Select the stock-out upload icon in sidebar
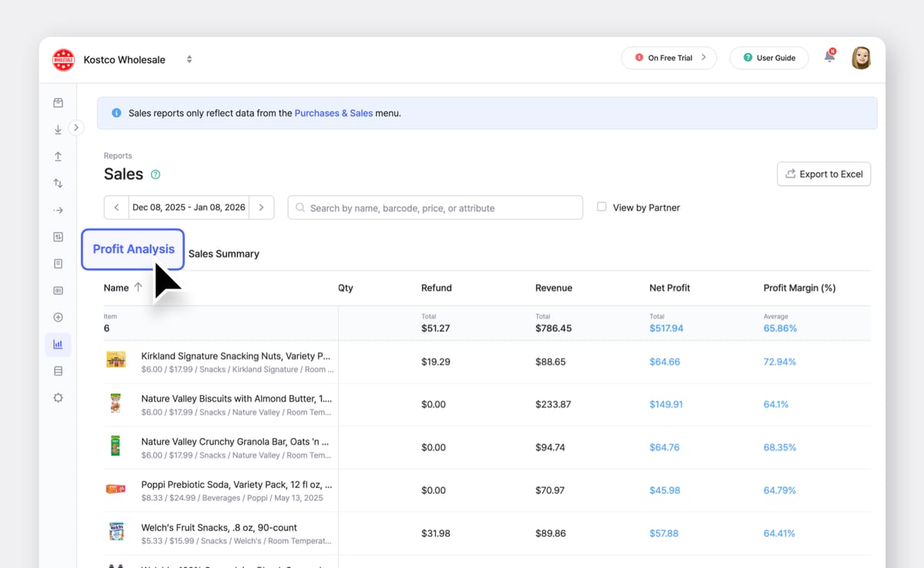 [58, 156]
